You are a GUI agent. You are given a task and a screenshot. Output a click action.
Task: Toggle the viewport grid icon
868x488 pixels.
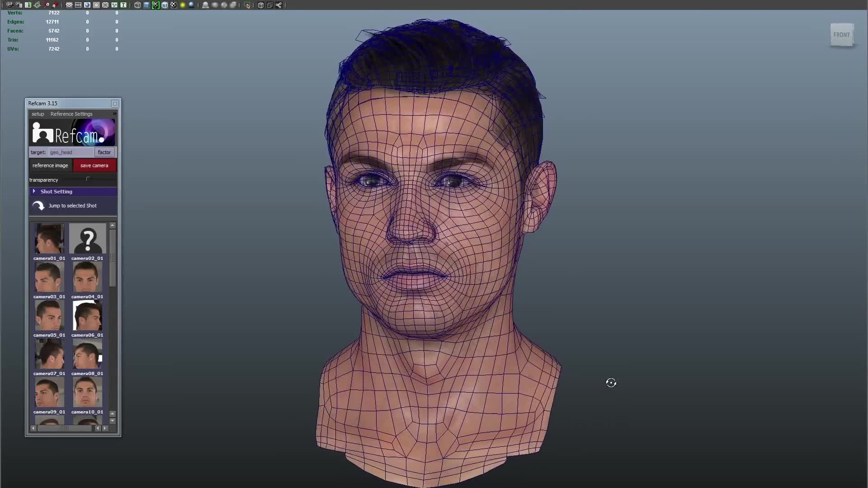[x=69, y=5]
